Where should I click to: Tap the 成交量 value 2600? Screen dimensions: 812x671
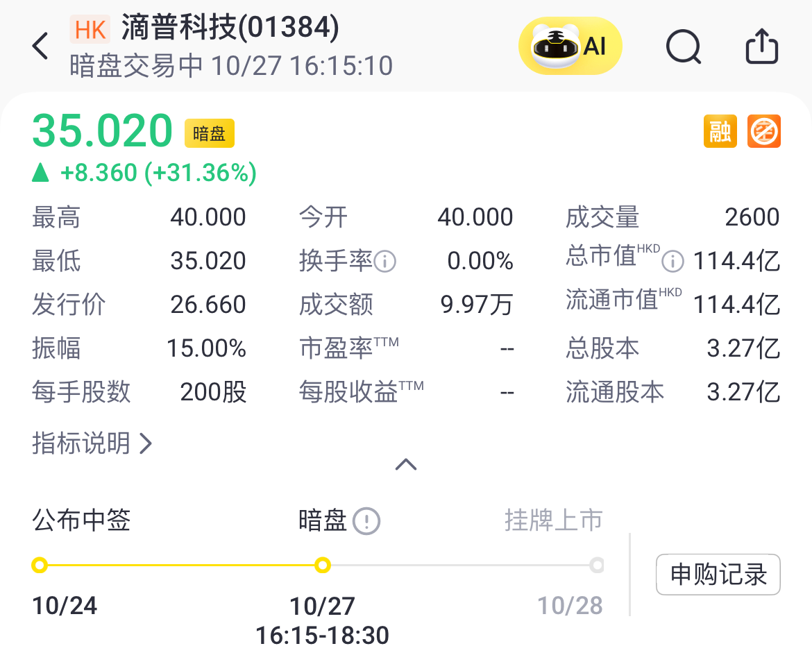coord(752,217)
